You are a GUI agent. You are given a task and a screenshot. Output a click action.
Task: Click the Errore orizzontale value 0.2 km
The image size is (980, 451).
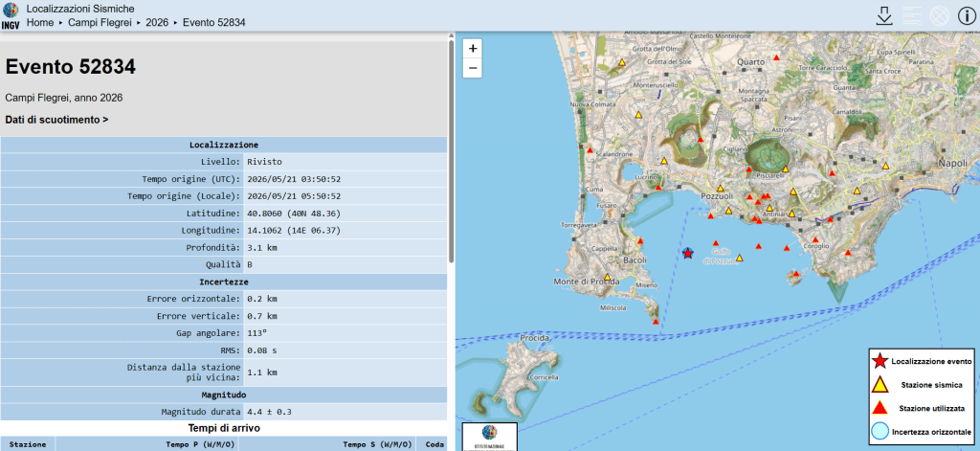[262, 299]
